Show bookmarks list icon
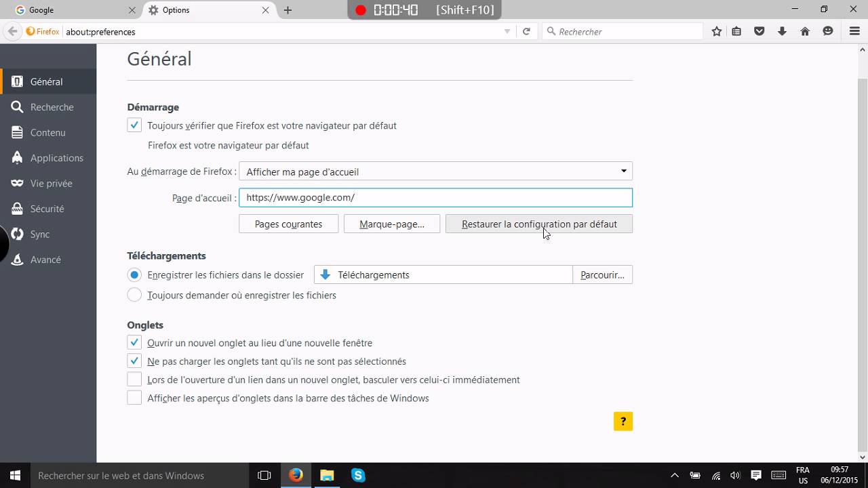The height and width of the screenshot is (488, 868). point(736,31)
